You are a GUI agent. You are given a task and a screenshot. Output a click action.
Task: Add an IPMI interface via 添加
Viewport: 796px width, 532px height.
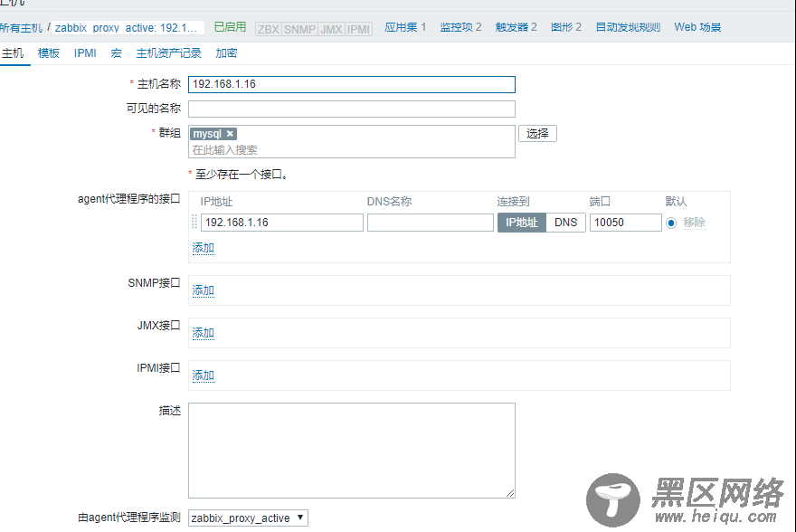pos(203,375)
